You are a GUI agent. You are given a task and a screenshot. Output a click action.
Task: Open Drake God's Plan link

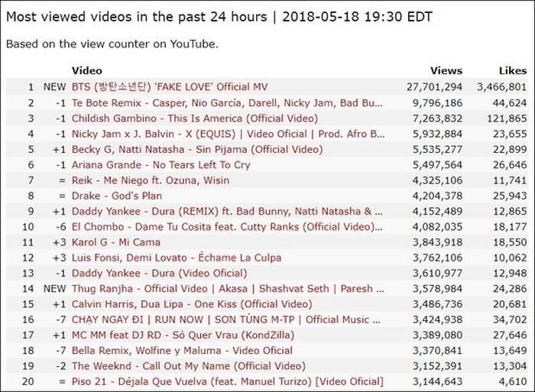tap(116, 196)
